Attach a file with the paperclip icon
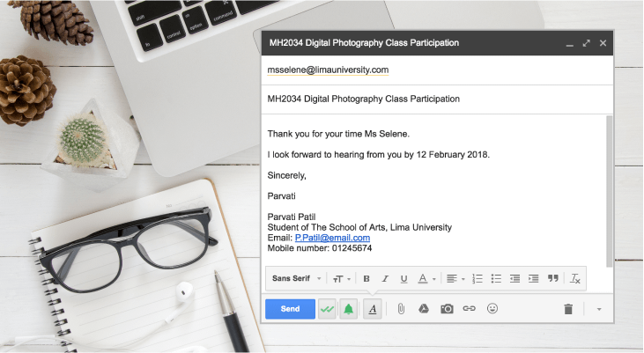644x353 pixels. pos(400,309)
